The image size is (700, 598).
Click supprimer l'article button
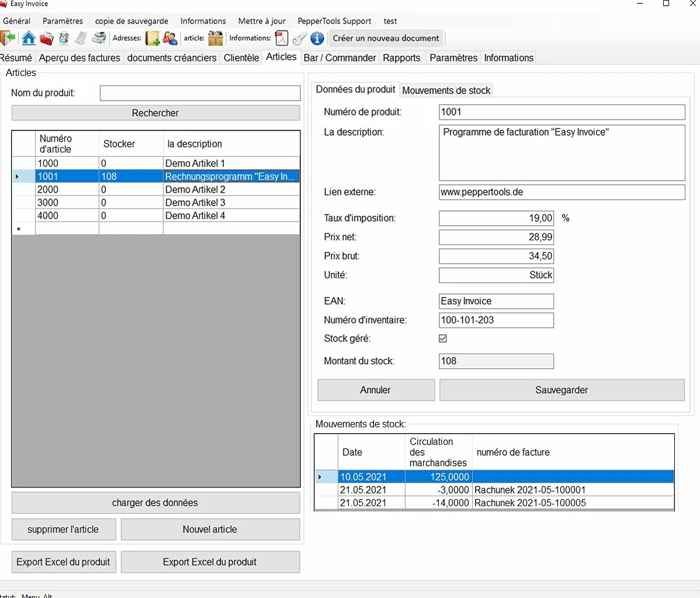click(63, 530)
